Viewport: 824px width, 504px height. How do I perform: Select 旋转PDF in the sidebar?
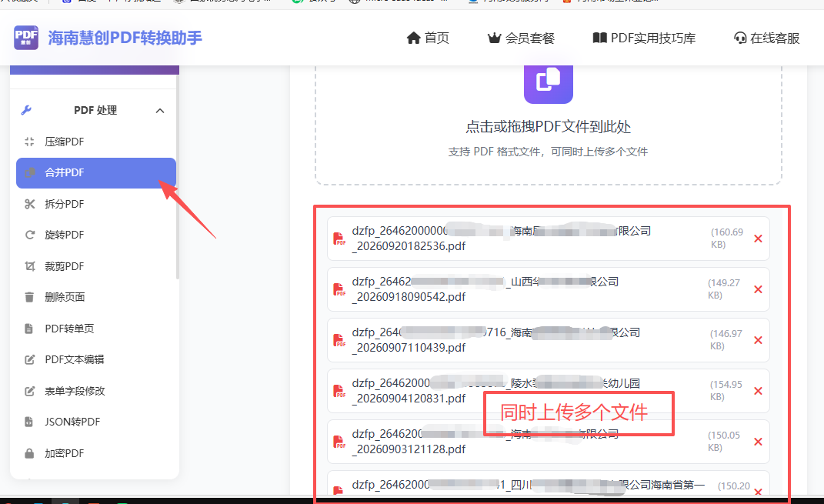(x=95, y=235)
